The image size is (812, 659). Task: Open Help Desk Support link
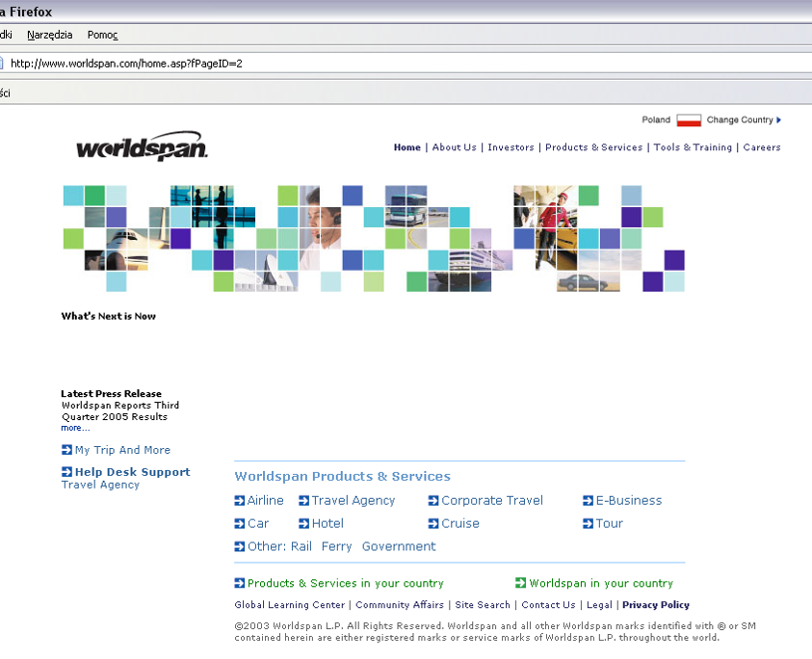coord(133,472)
